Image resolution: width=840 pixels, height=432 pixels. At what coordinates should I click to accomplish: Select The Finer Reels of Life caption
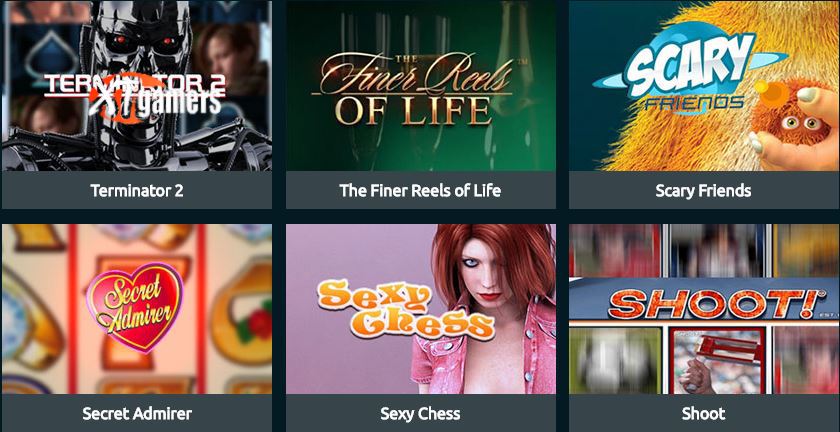421,190
